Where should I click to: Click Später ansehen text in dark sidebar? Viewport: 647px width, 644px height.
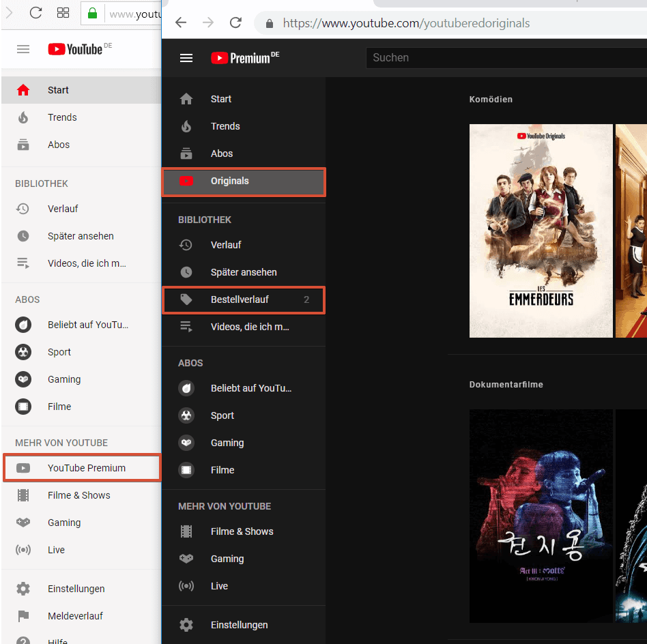click(x=244, y=272)
